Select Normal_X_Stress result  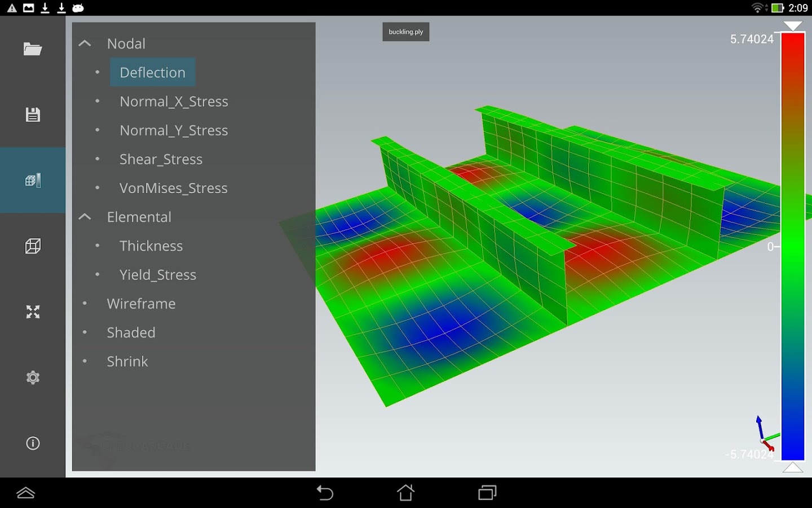[174, 102]
